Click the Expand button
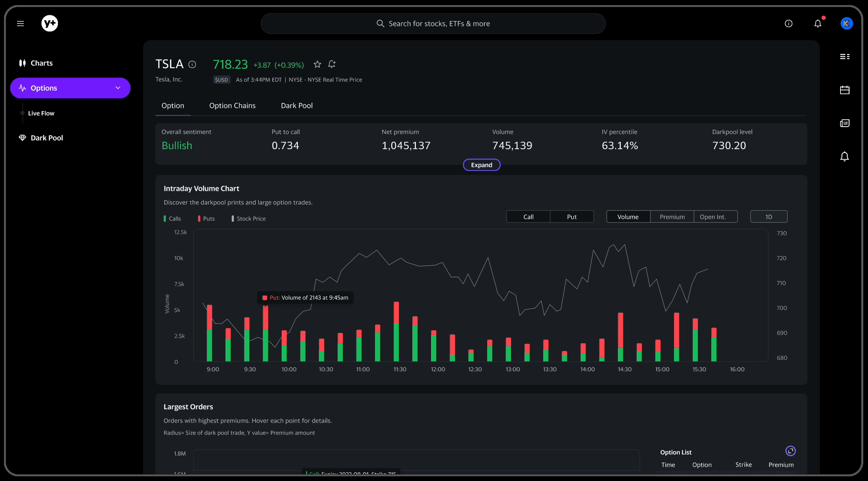The image size is (868, 481). pyautogui.click(x=481, y=165)
